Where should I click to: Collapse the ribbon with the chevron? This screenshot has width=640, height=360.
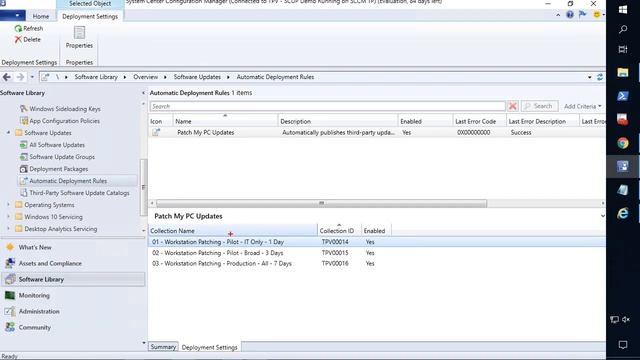click(558, 15)
